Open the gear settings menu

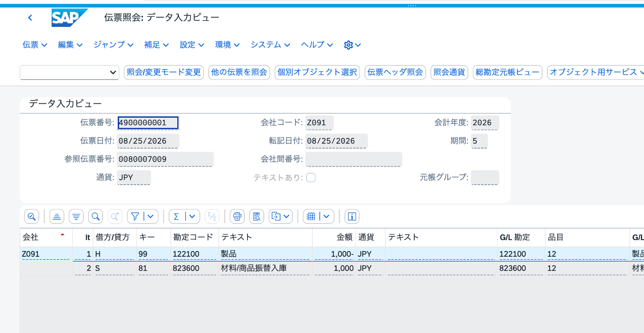(352, 45)
